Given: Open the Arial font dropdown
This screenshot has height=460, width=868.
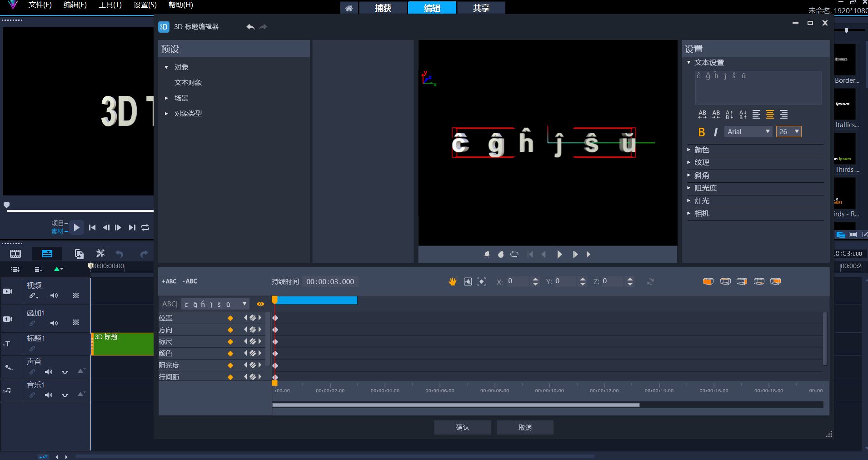Looking at the screenshot, I should [x=748, y=132].
